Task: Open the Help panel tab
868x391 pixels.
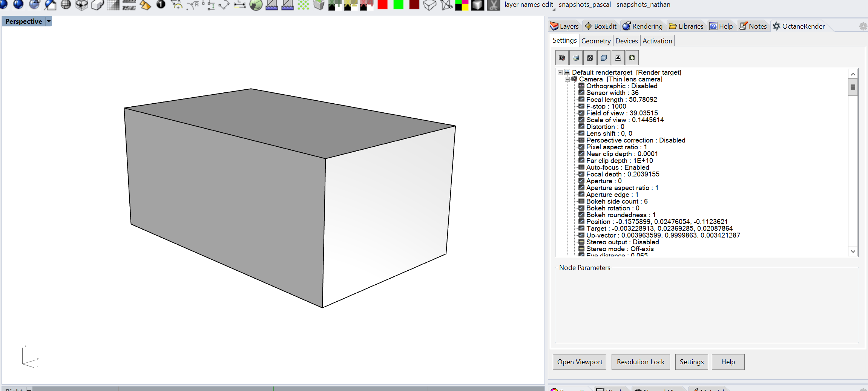Action: (721, 26)
